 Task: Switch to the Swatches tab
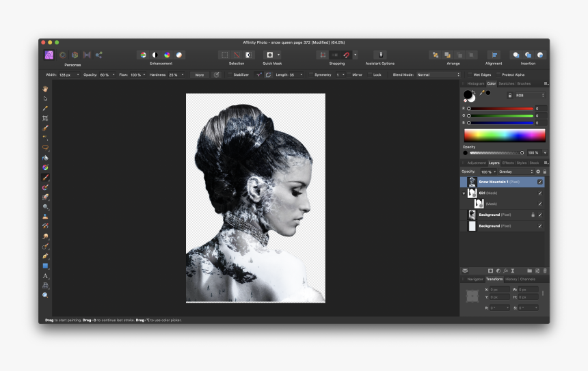(x=506, y=83)
